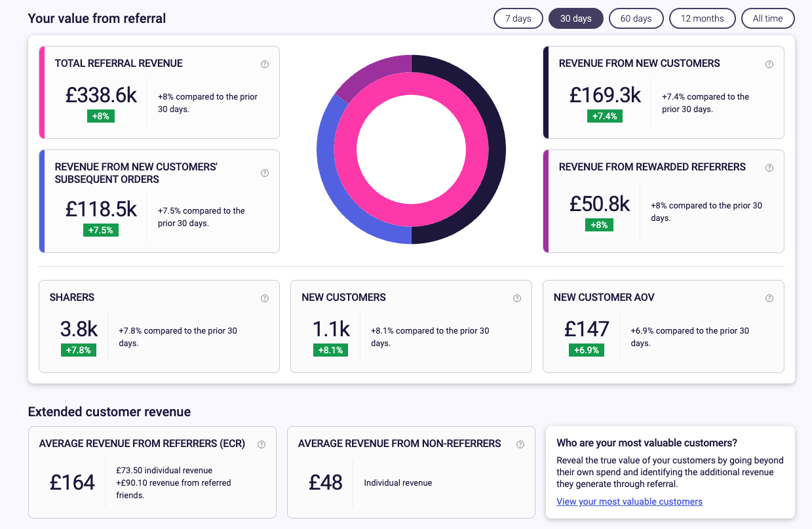Click the Sharers card help icon

point(265,298)
